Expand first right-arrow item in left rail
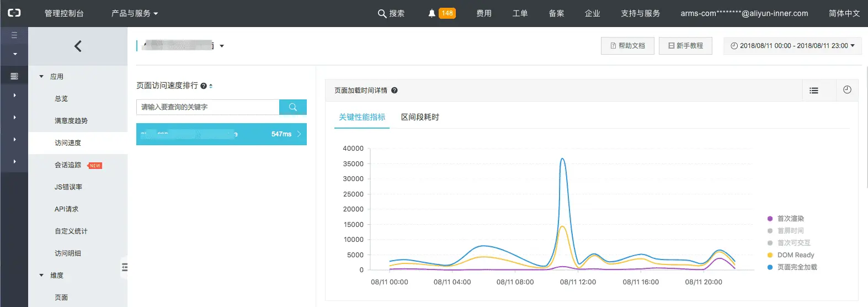Image resolution: width=868 pixels, height=307 pixels. [14, 95]
